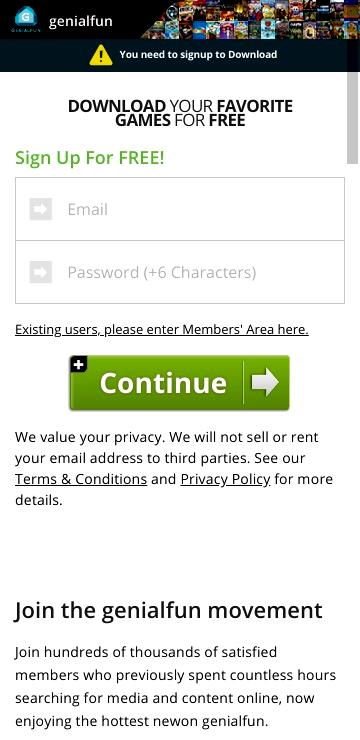Screen dimensions: 360x740
Task: Click the genialfun brand name text
Action: click(81, 22)
